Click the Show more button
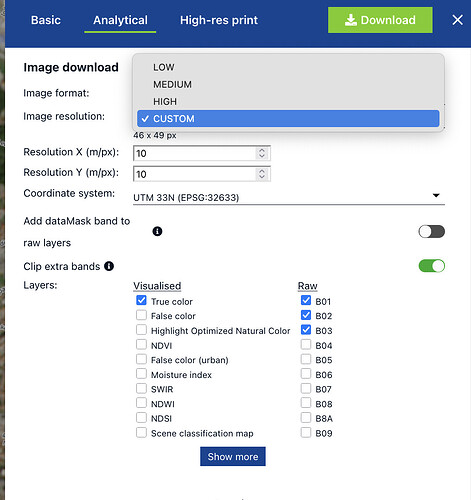Viewport: 471px width, 500px height. (x=233, y=456)
